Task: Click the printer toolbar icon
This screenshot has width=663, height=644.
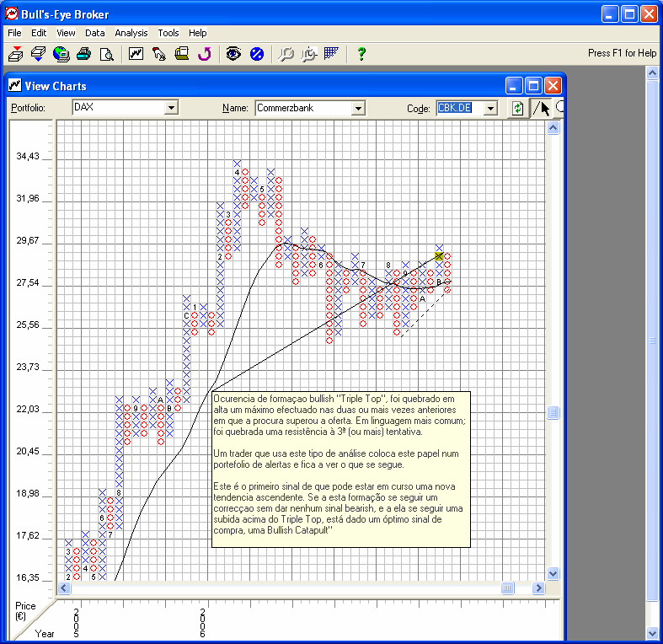Action: (83, 54)
